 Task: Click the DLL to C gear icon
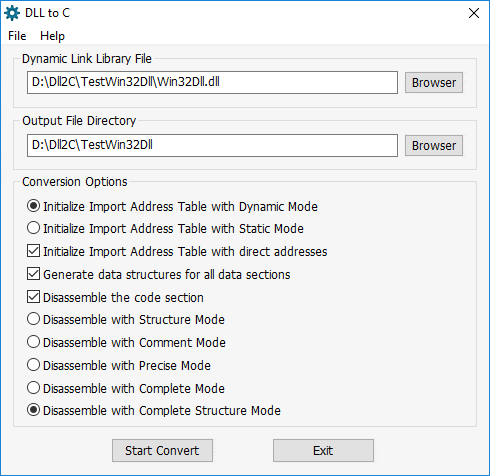tap(12, 13)
